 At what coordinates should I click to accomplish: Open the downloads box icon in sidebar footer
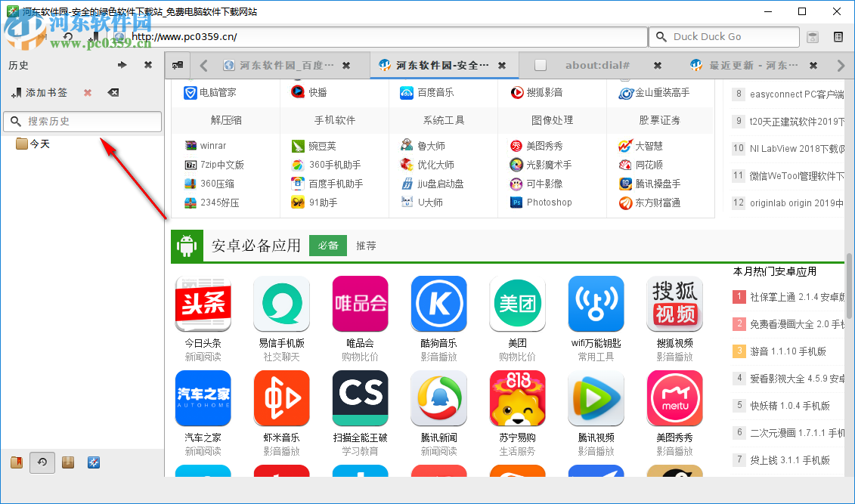click(x=67, y=462)
